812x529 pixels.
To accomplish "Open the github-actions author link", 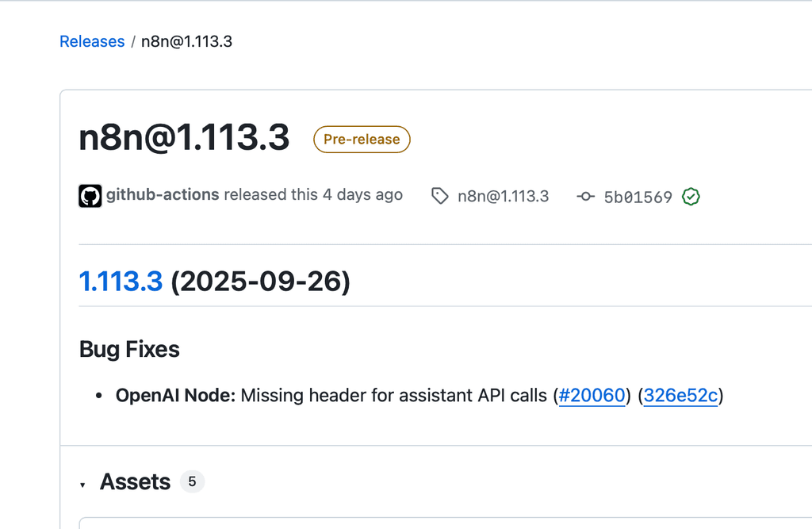I will (x=163, y=195).
